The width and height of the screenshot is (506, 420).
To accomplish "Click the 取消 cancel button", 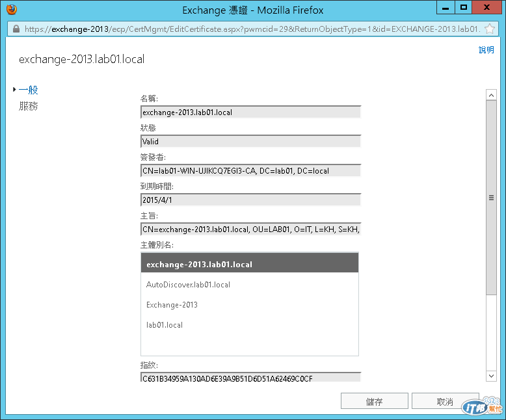I will coord(445,401).
